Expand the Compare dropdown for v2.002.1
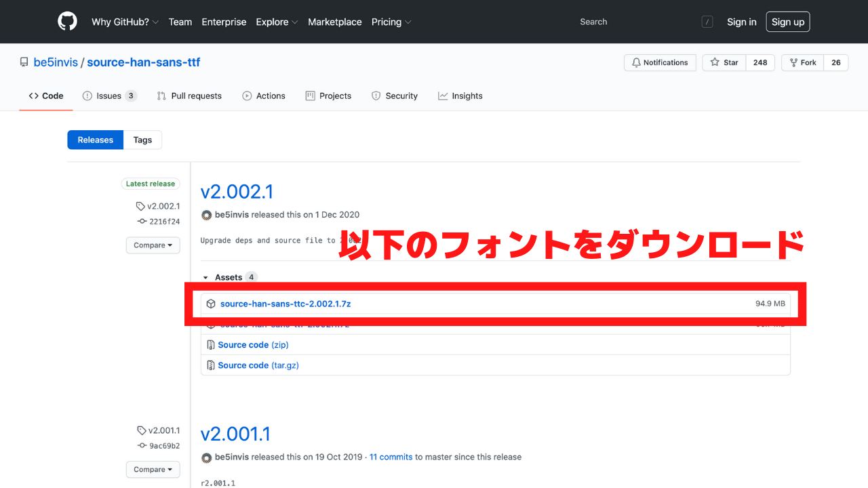 point(153,245)
